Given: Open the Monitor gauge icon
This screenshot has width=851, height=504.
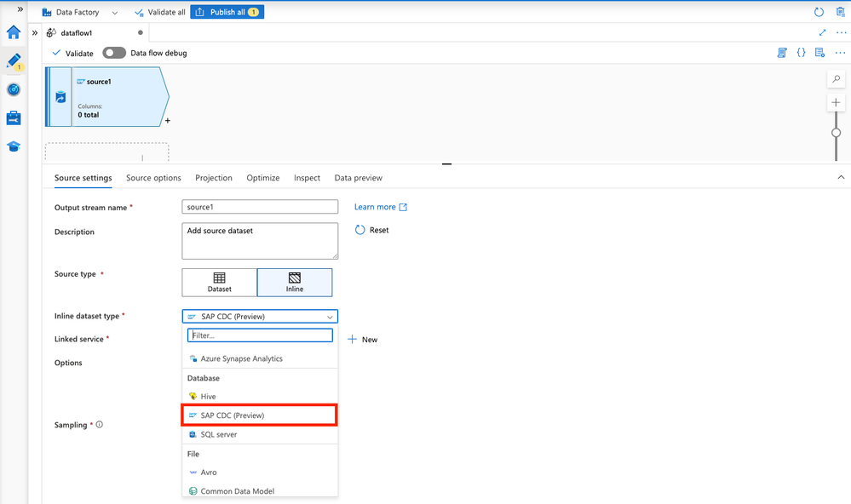Looking at the screenshot, I should (14, 89).
